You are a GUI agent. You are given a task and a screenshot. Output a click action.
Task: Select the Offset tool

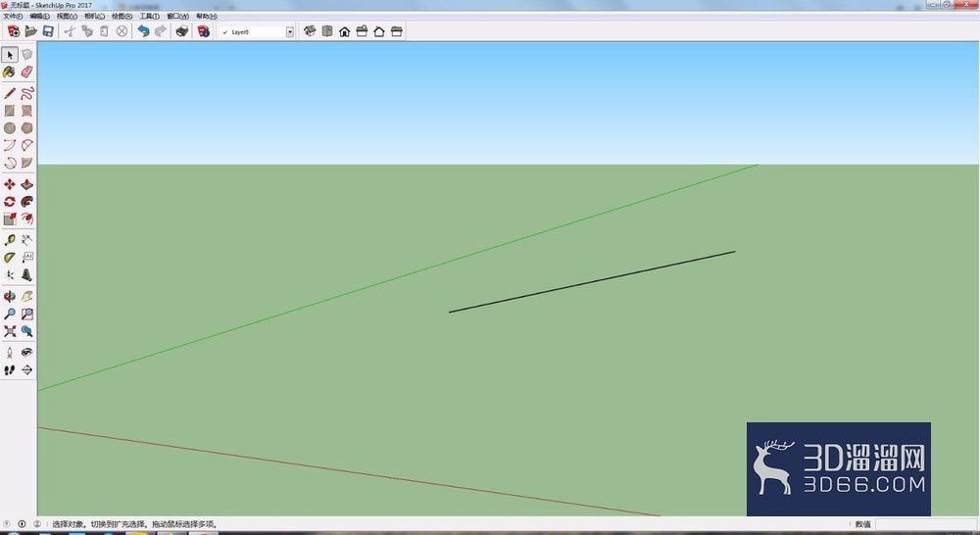pyautogui.click(x=26, y=219)
